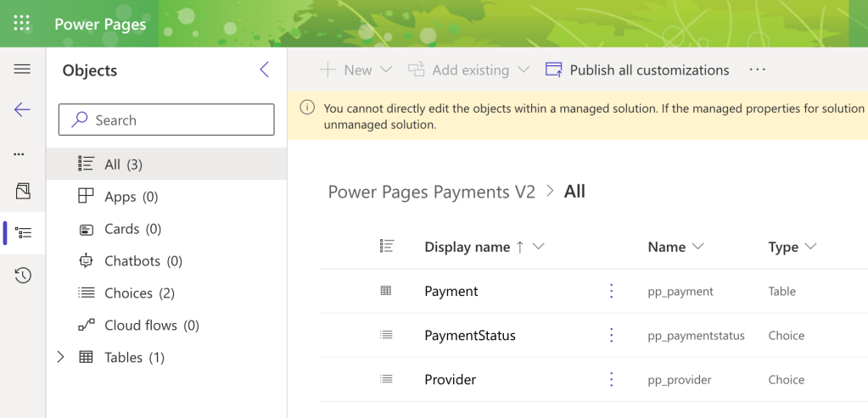Screen dimensions: 868x418
Task: Click Publish all customizations
Action: 638,70
